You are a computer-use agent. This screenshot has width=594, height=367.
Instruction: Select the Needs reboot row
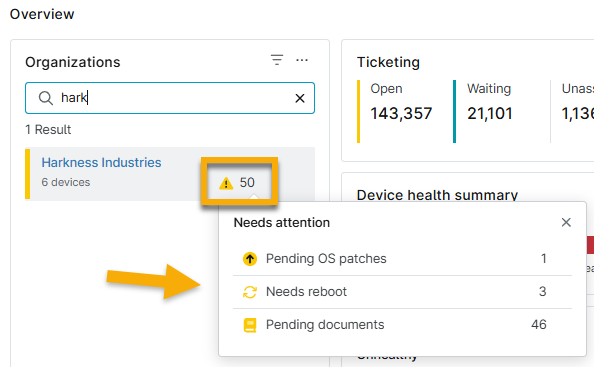coord(402,292)
